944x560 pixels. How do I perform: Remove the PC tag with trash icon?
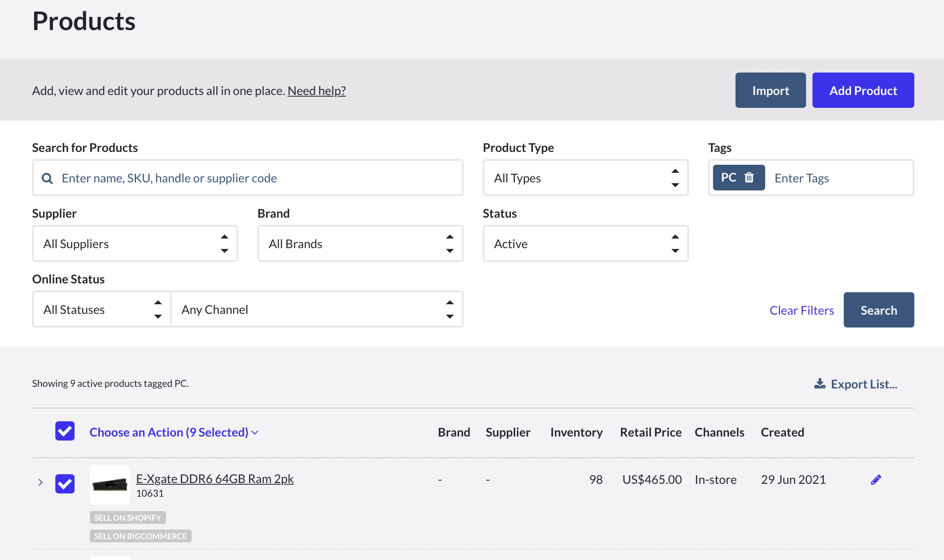click(749, 178)
